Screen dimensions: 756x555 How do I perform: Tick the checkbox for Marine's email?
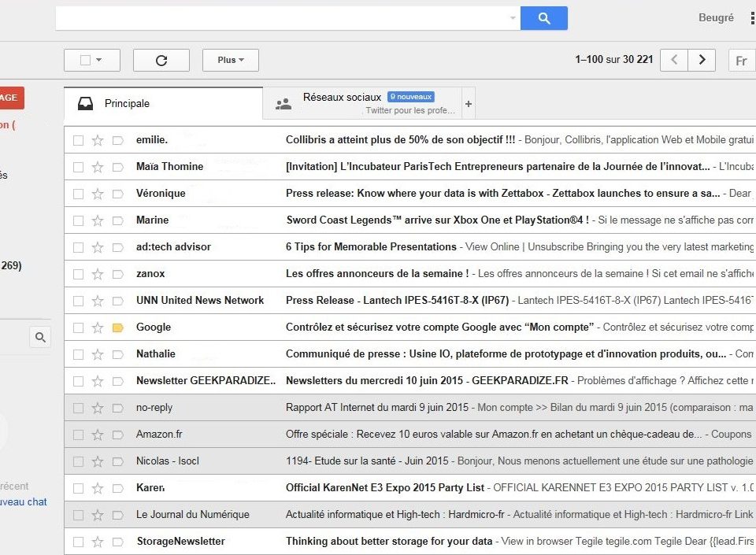click(78, 220)
